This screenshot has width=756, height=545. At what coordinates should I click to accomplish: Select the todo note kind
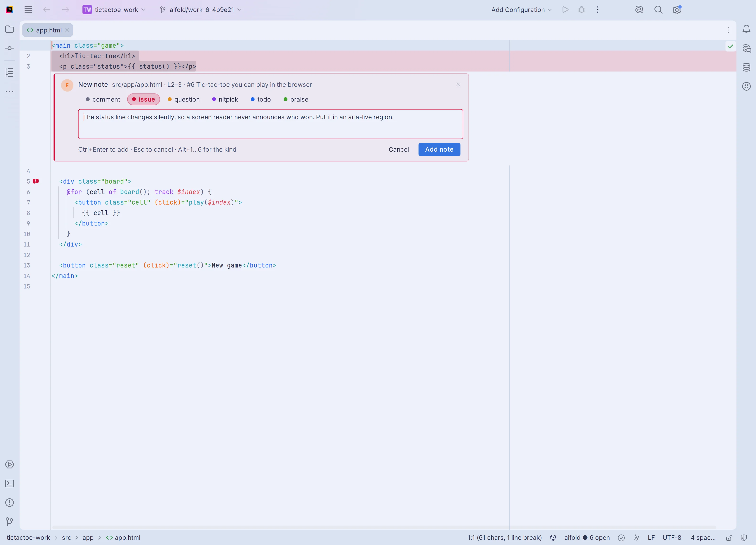pyautogui.click(x=261, y=99)
